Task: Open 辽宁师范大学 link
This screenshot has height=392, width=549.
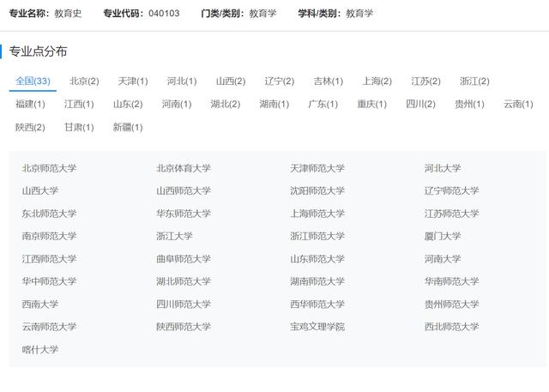Action: pos(452,190)
